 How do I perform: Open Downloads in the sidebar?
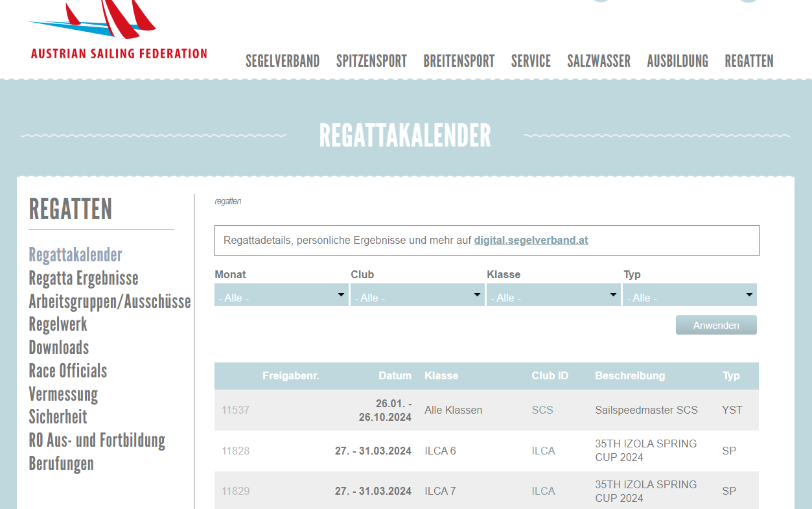point(59,348)
